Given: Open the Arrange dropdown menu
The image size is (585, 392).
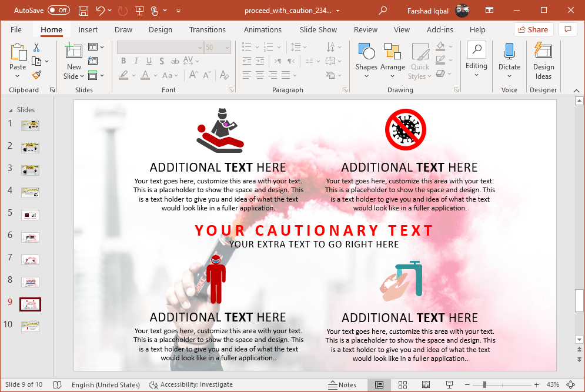Looking at the screenshot, I should [x=392, y=58].
